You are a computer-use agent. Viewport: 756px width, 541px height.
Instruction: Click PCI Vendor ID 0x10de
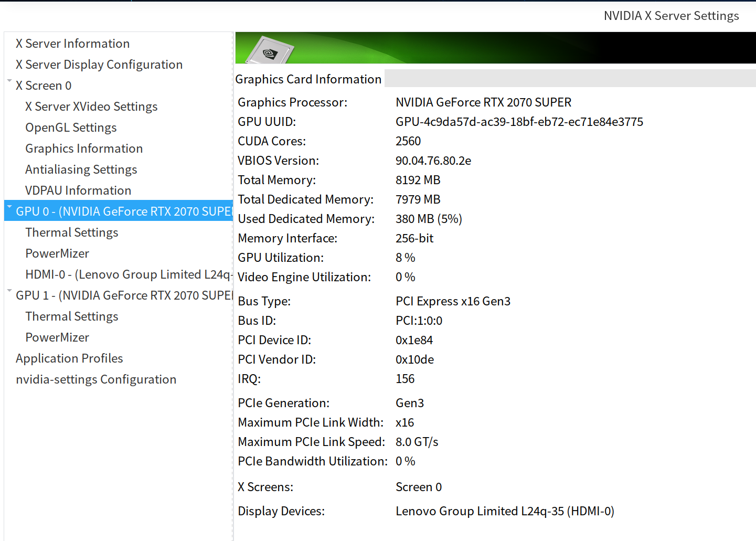415,359
